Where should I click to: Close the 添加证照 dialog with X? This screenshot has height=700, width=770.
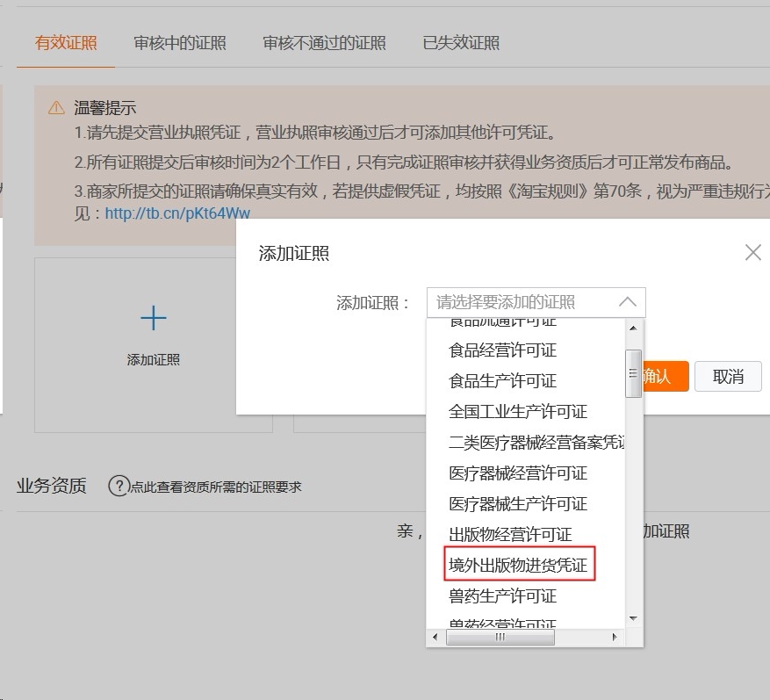752,253
